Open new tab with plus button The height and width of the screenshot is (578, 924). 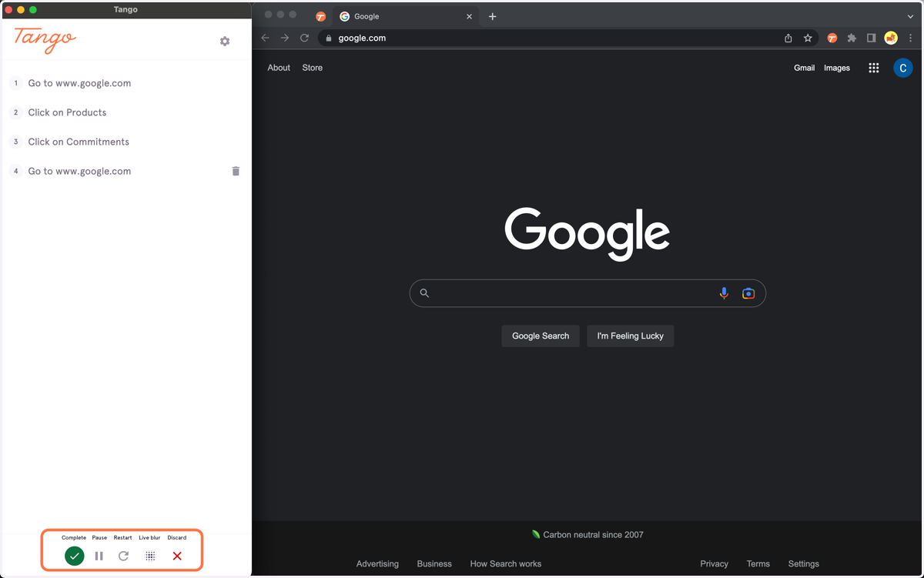click(x=493, y=16)
